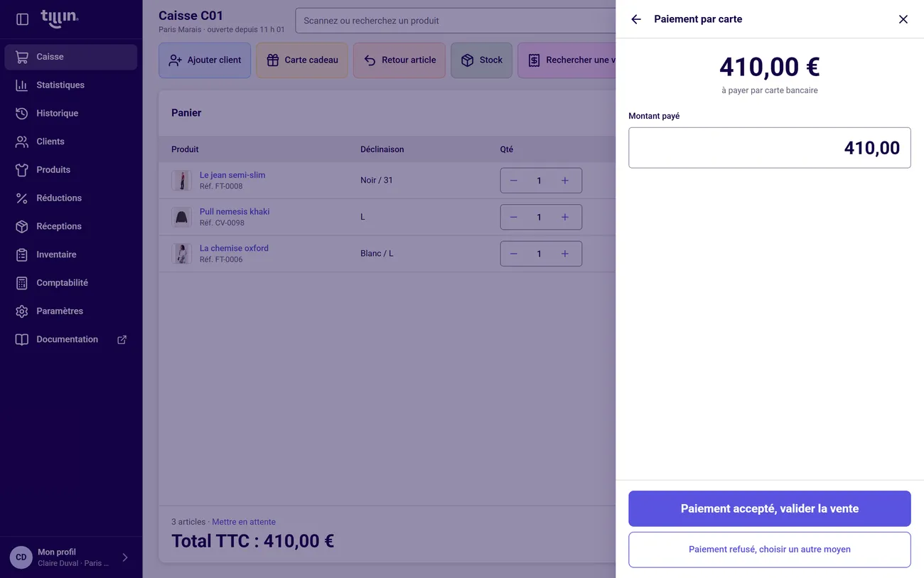Click Paiement refusé, choisir un autre moyen

pos(769,550)
